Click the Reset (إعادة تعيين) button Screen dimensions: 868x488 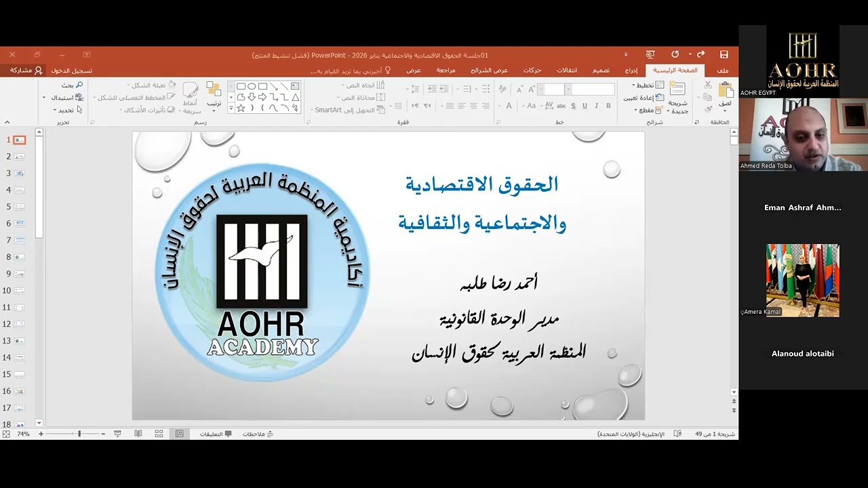pyautogui.click(x=644, y=98)
